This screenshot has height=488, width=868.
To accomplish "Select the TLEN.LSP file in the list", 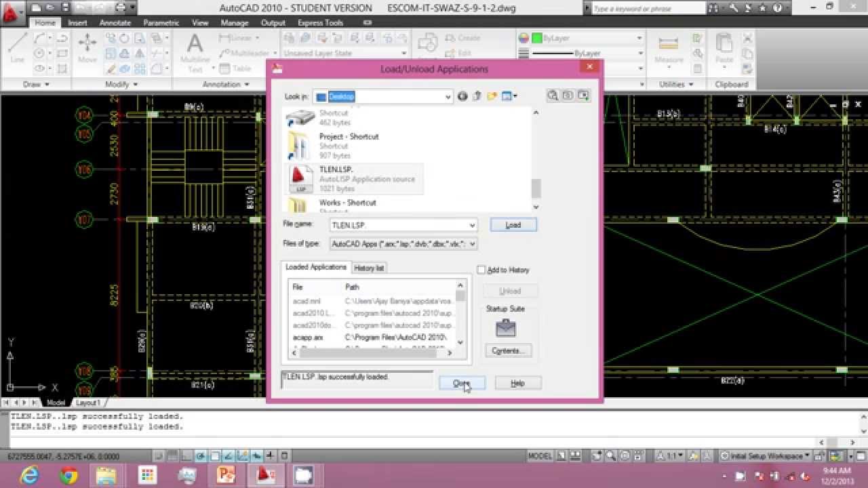I will tap(354, 179).
